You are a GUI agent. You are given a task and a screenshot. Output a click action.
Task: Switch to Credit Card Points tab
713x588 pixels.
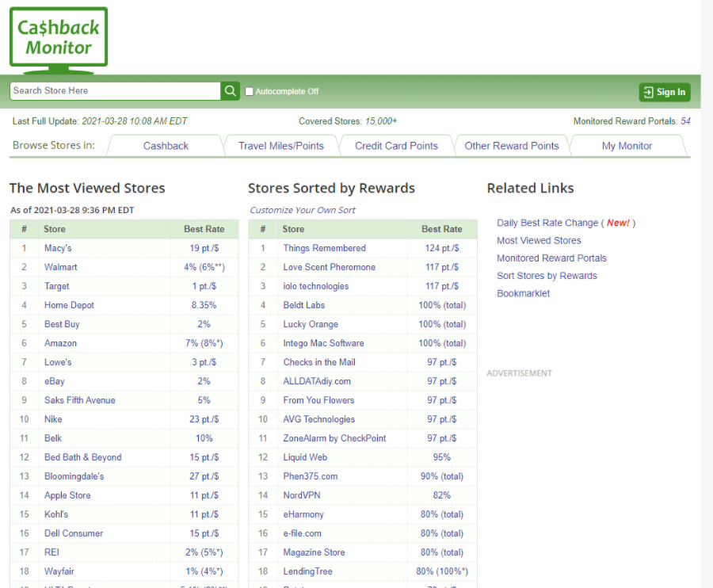(396, 146)
